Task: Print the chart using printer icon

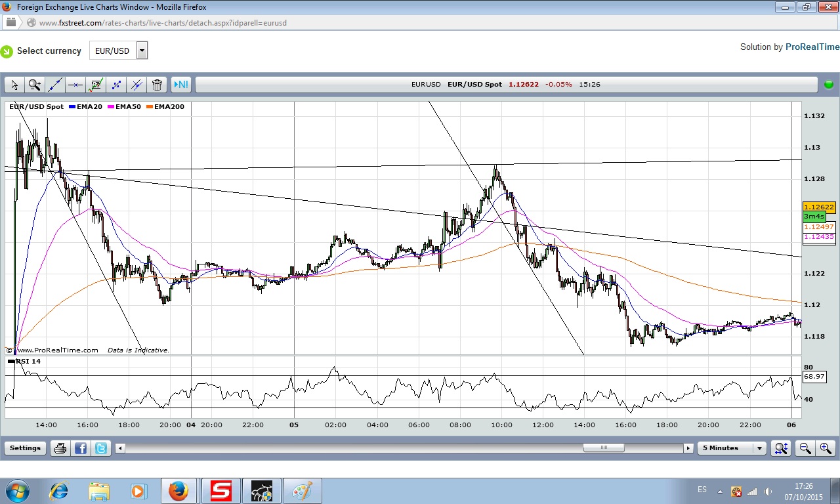Action: point(60,448)
